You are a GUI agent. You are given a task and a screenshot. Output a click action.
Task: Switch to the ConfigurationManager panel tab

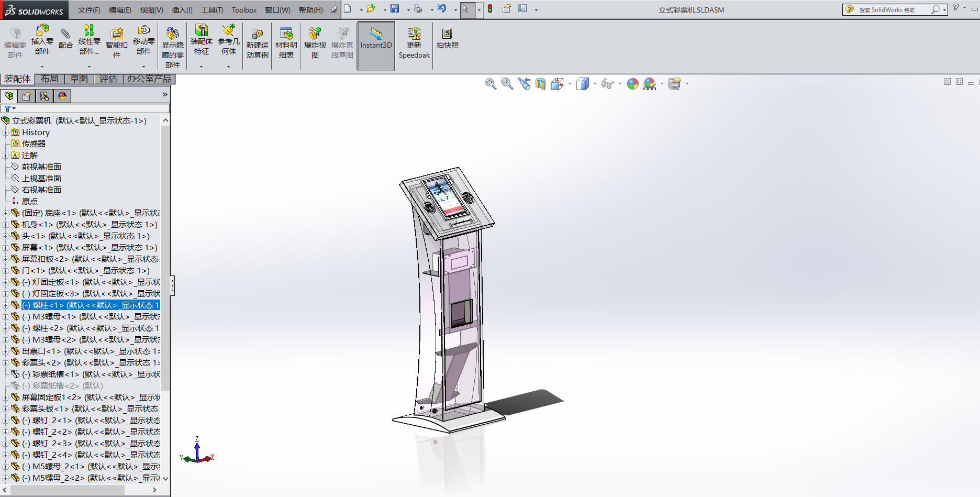44,96
